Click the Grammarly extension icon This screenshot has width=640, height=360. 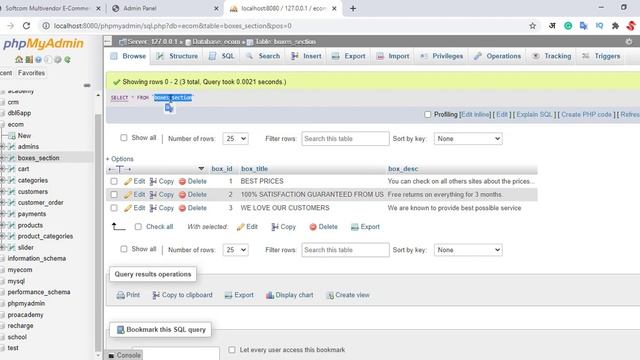568,26
